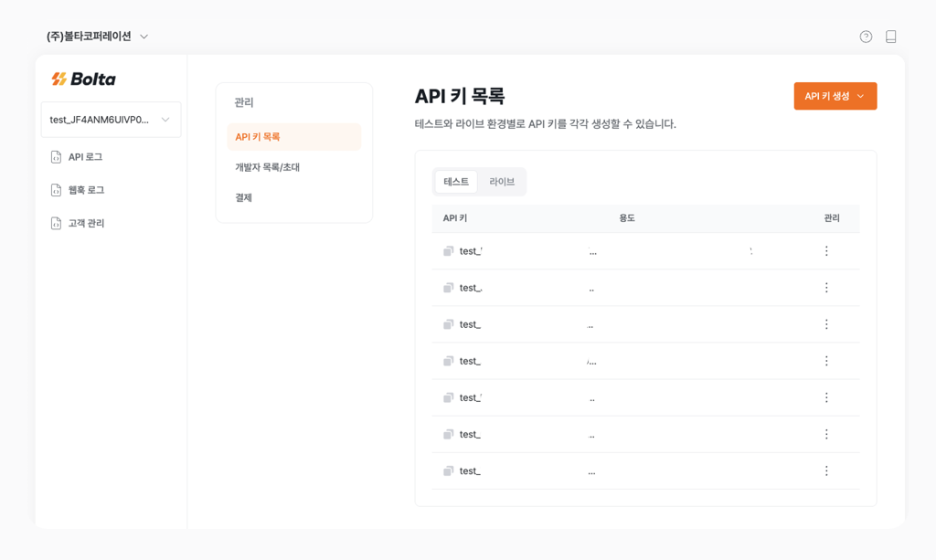936x560 pixels.
Task: Click the API 키 목록 page heading
Action: pyautogui.click(x=460, y=96)
